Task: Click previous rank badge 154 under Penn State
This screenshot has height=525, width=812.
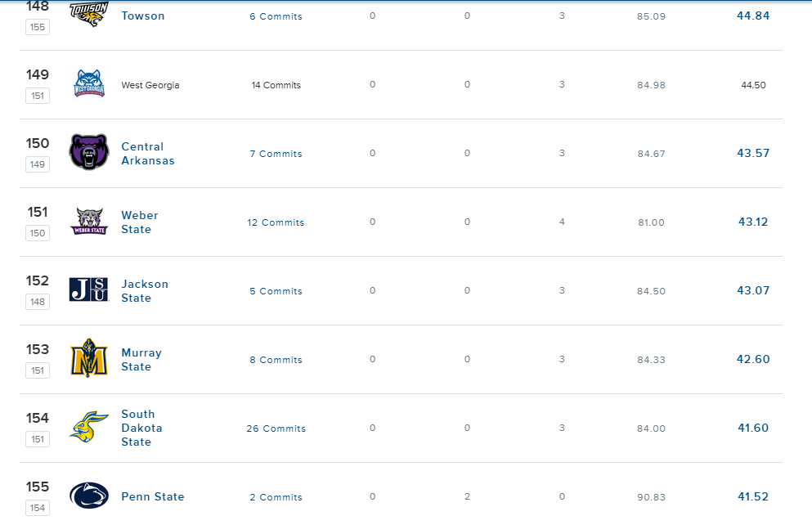Action: (38, 508)
